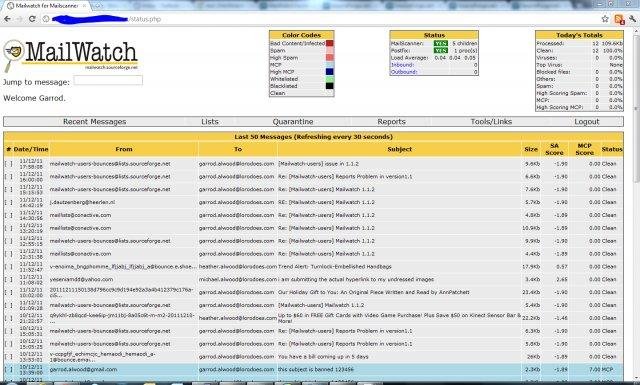Click the MailWatch logo
This screenshot has height=385, width=640.
[x=70, y=55]
